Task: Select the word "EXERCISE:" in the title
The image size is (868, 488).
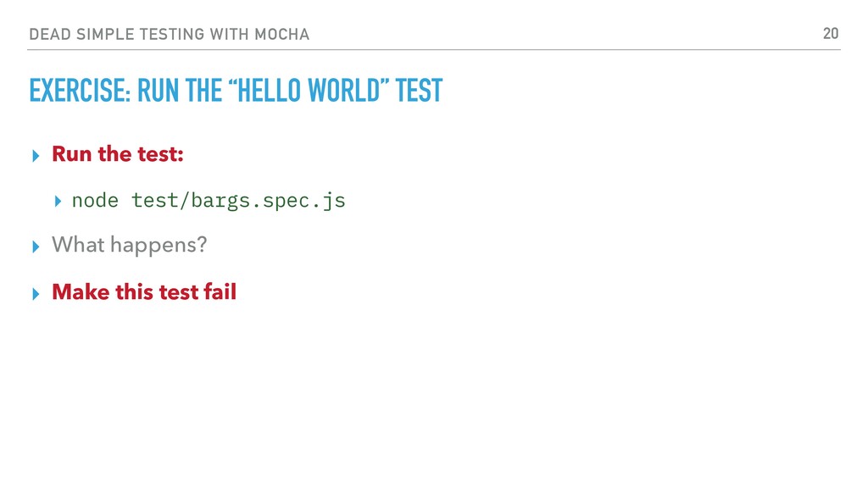Action: click(x=80, y=91)
